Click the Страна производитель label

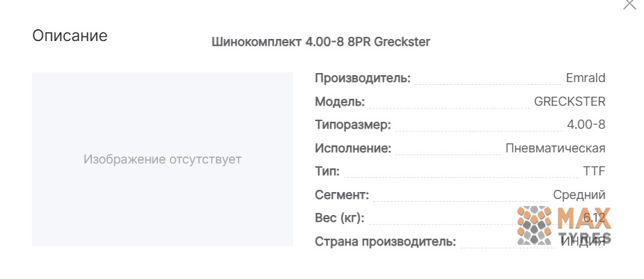[386, 241]
